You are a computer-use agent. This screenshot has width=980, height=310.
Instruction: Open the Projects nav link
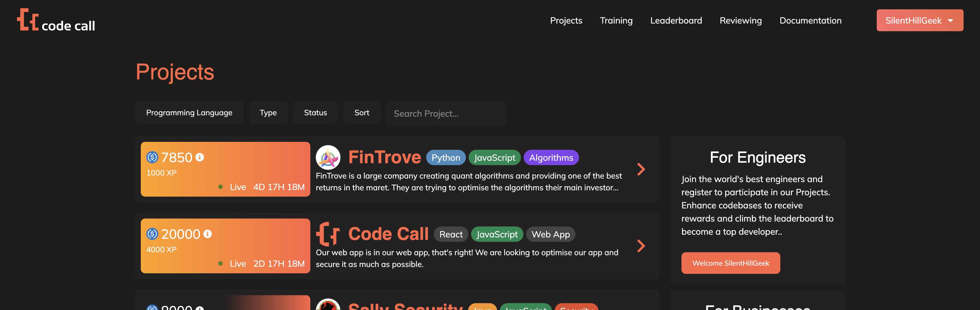(x=566, y=21)
